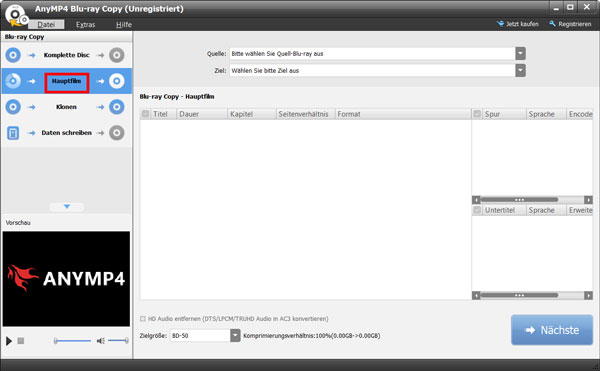
Task: Click the Ziel selection field
Action: click(x=372, y=70)
